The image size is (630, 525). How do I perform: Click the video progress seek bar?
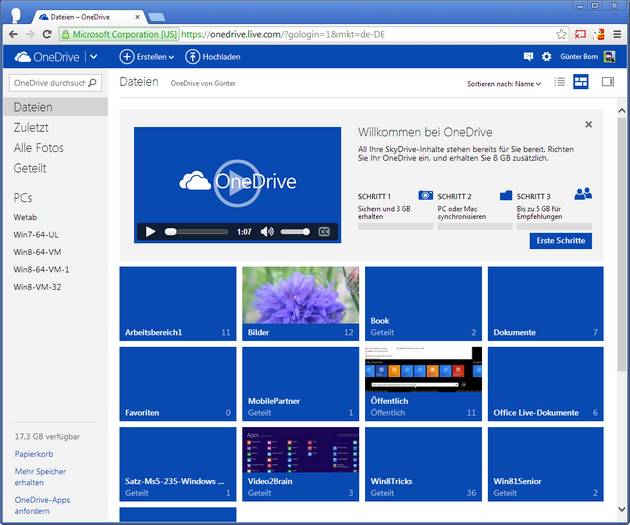tap(196, 232)
